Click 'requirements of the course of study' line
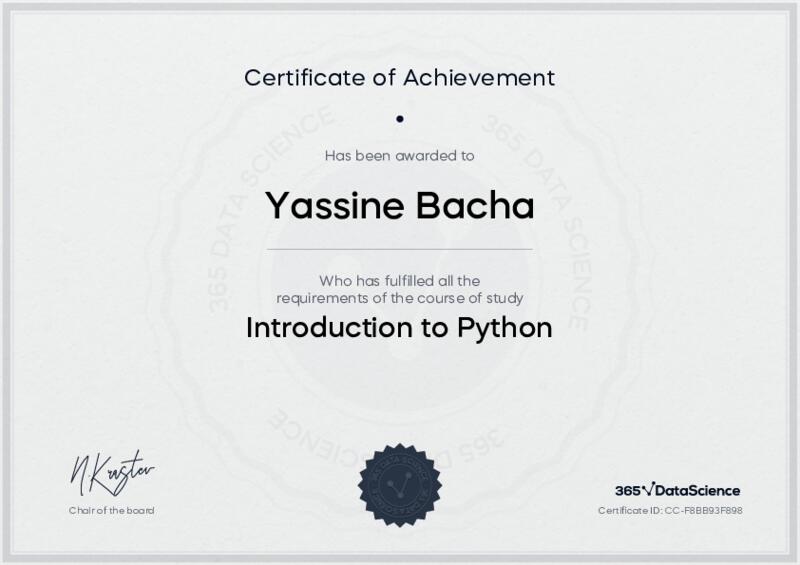800x565 pixels. point(399,298)
